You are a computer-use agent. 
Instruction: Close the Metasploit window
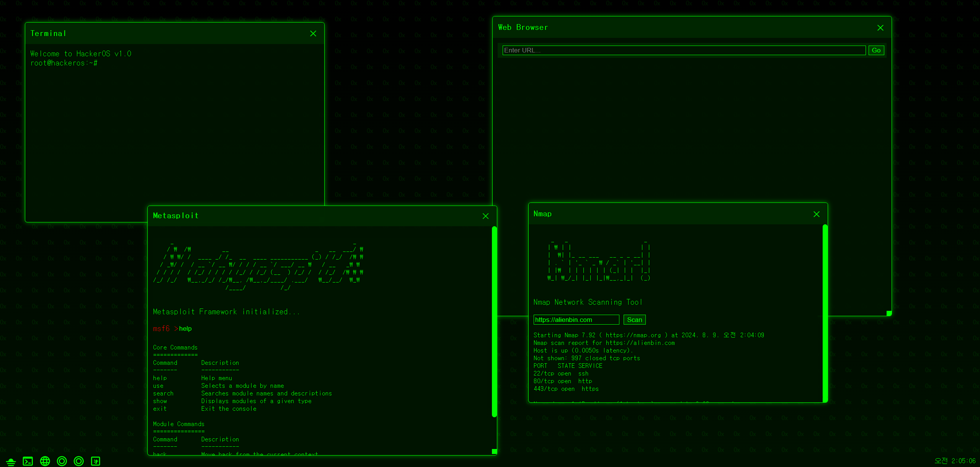point(485,216)
